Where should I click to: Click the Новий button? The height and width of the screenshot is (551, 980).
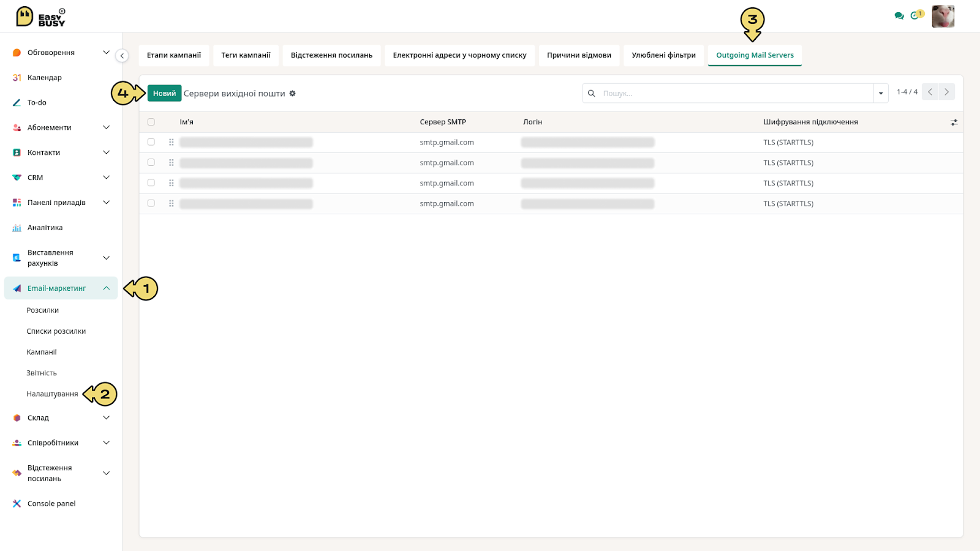[164, 94]
